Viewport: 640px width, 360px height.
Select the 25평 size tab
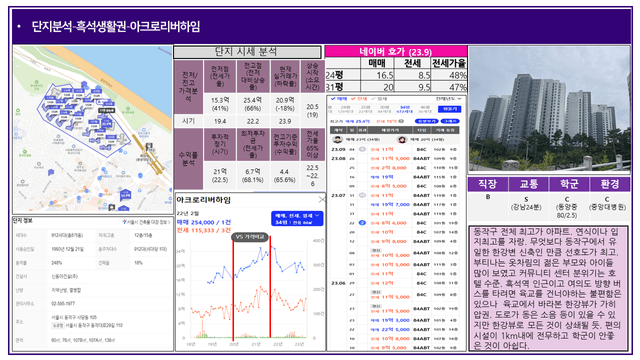click(x=365, y=109)
